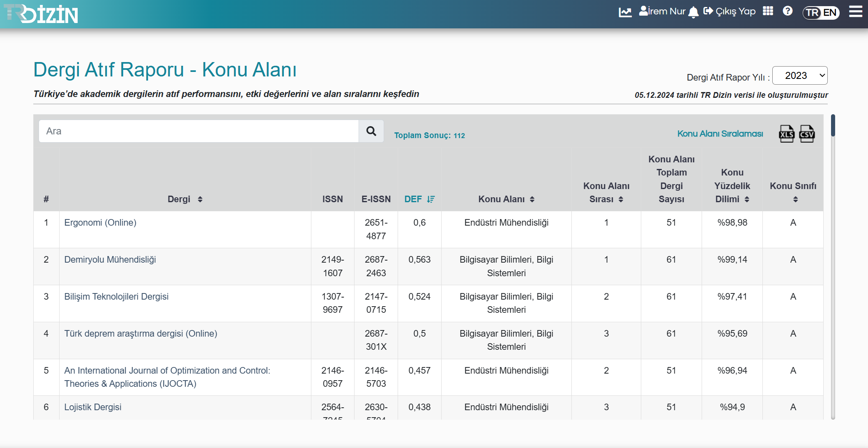The height and width of the screenshot is (448, 868).
Task: Open the apps grid icon
Action: click(x=768, y=11)
